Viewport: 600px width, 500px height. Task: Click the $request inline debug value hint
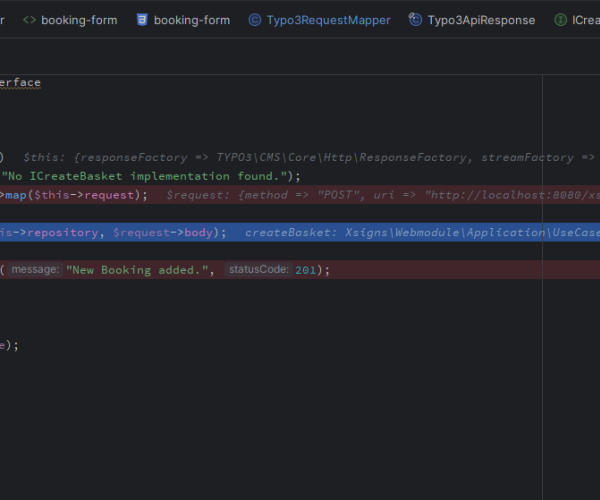tap(382, 195)
